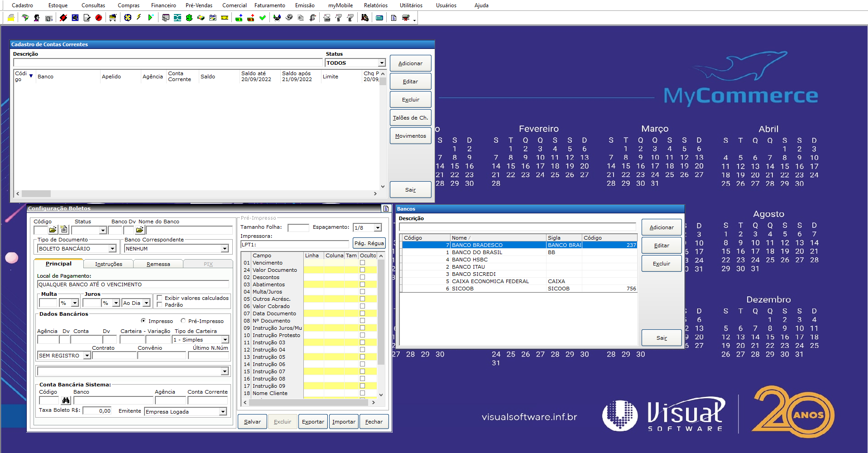Click the person profile toolbar icon

pos(37,18)
